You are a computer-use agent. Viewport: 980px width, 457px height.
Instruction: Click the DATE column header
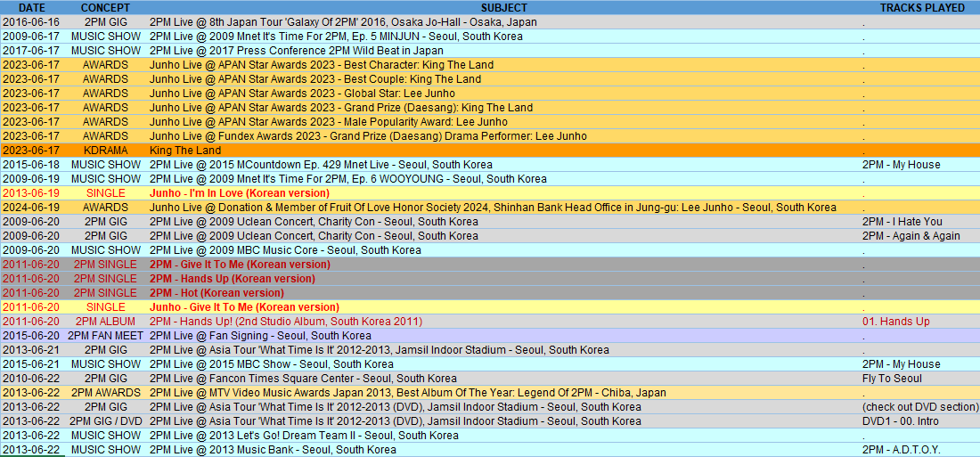pyautogui.click(x=31, y=7)
